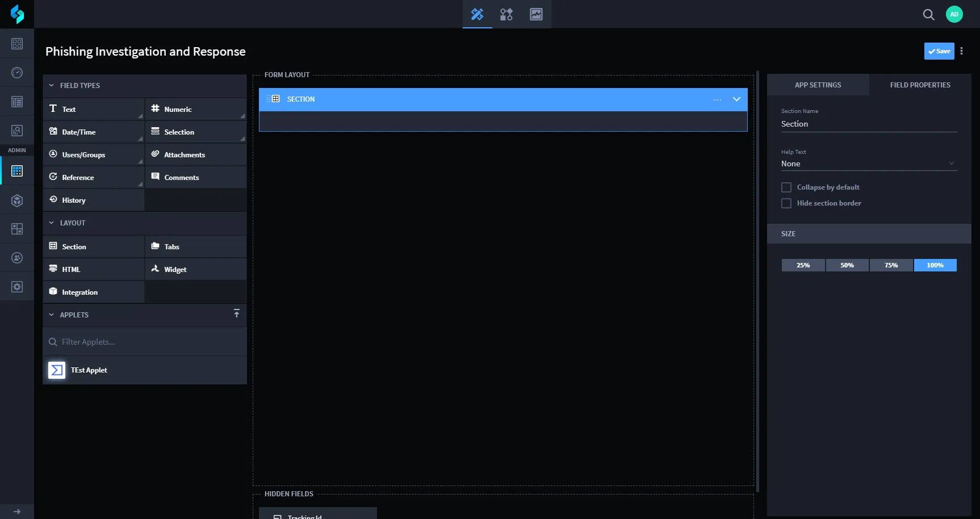This screenshot has height=519, width=980.
Task: Open the records list icon in sidebar
Action: [x=17, y=102]
